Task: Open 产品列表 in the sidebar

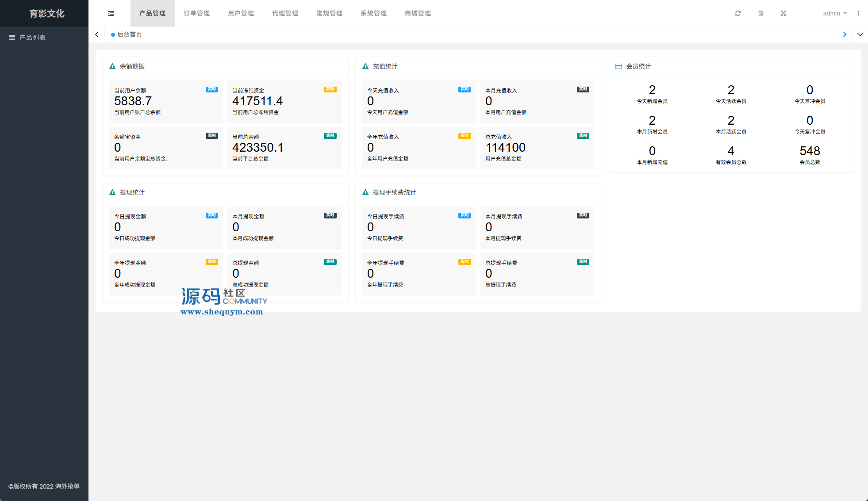Action: pyautogui.click(x=32, y=38)
